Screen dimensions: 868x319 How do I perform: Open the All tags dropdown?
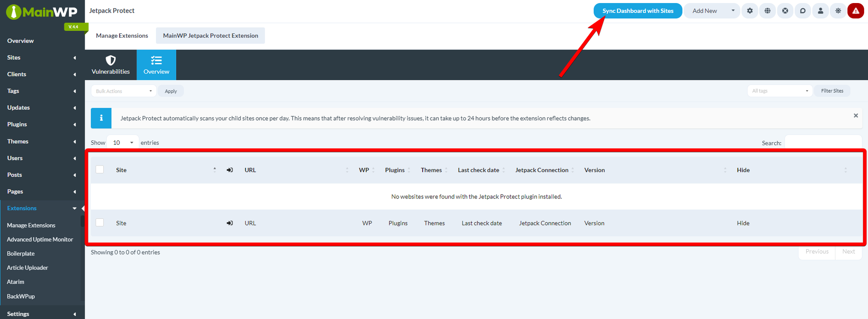[779, 91]
